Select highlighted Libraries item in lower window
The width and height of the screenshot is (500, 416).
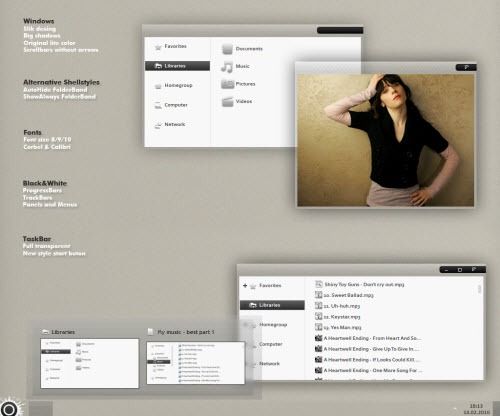click(x=272, y=305)
